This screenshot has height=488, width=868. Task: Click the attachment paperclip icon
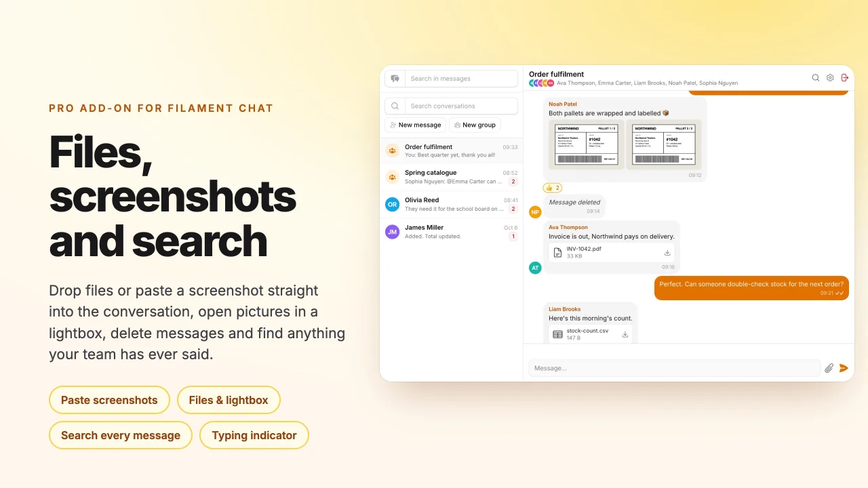click(x=829, y=368)
